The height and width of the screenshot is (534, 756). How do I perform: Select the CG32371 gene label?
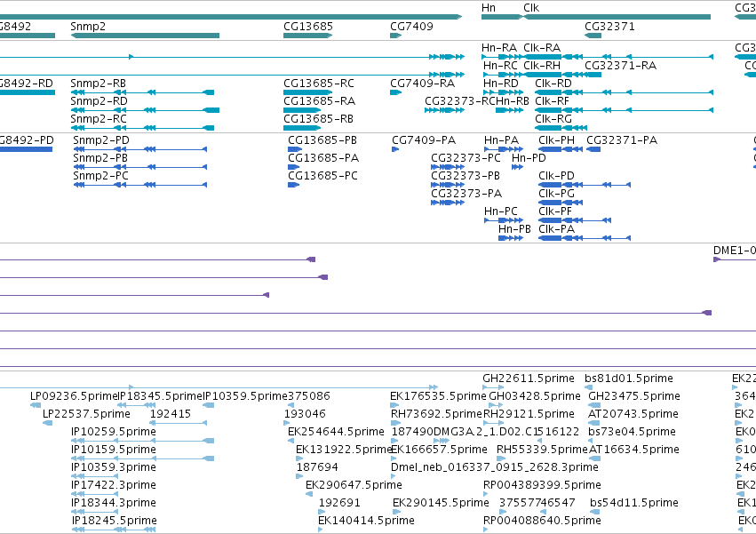610,27
